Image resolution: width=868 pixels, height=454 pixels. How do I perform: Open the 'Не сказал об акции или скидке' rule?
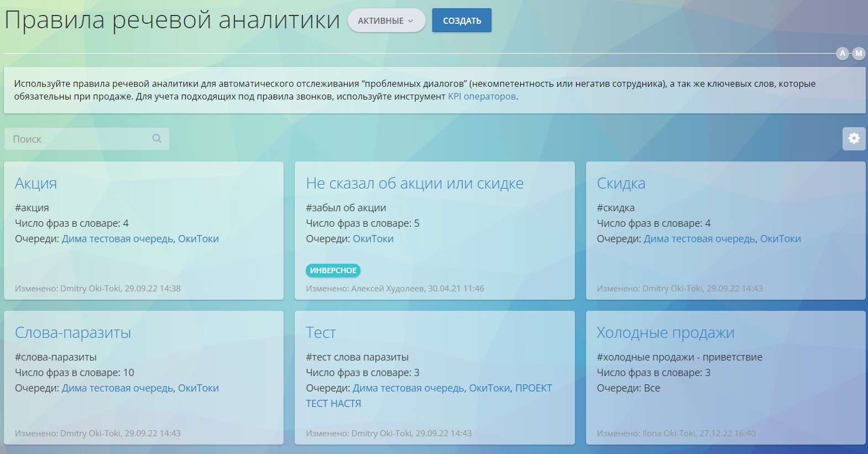414,183
